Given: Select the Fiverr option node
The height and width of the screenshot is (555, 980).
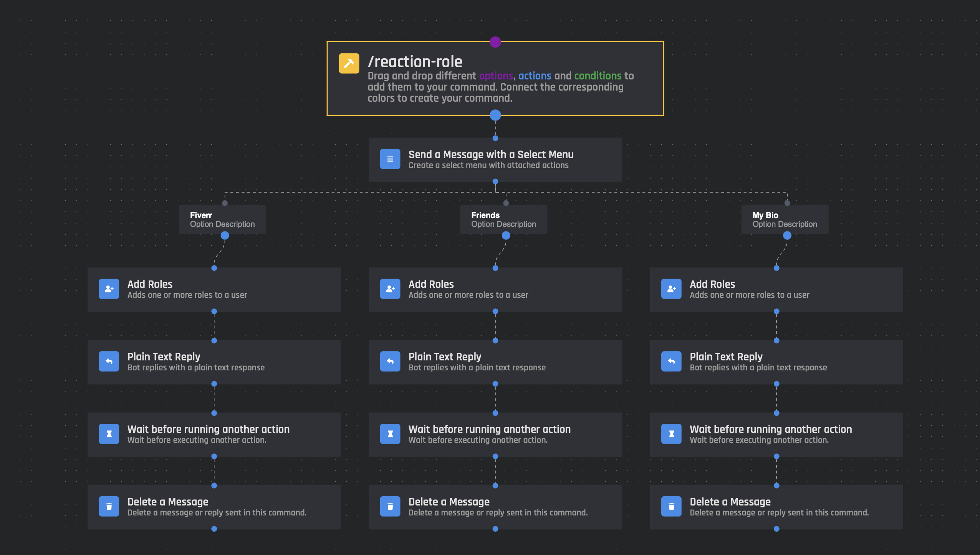Looking at the screenshot, I should pyautogui.click(x=222, y=220).
